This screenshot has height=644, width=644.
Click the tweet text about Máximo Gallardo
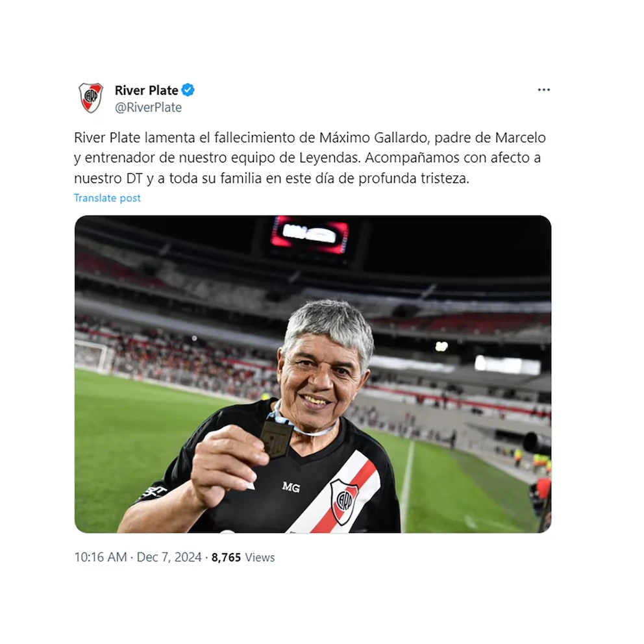pos(310,158)
